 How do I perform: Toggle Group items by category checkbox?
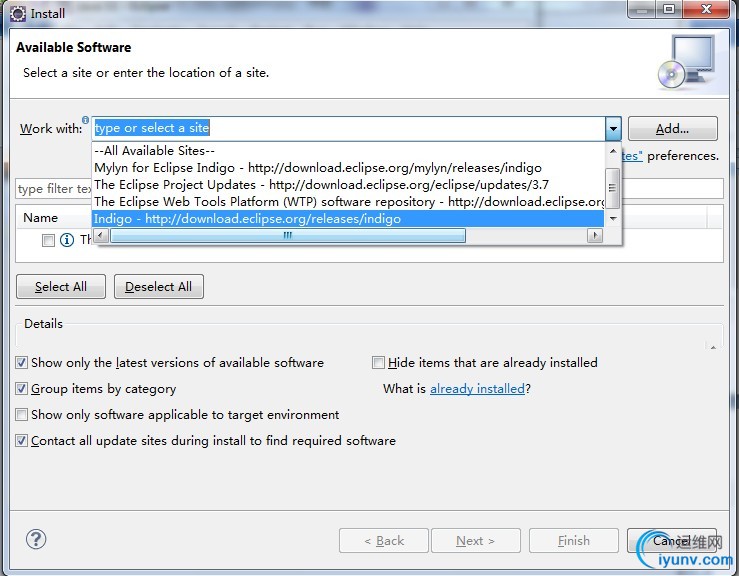click(x=21, y=388)
